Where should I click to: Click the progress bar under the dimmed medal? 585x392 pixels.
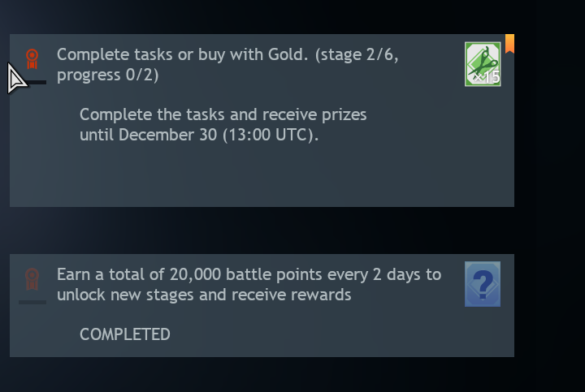pos(32,302)
